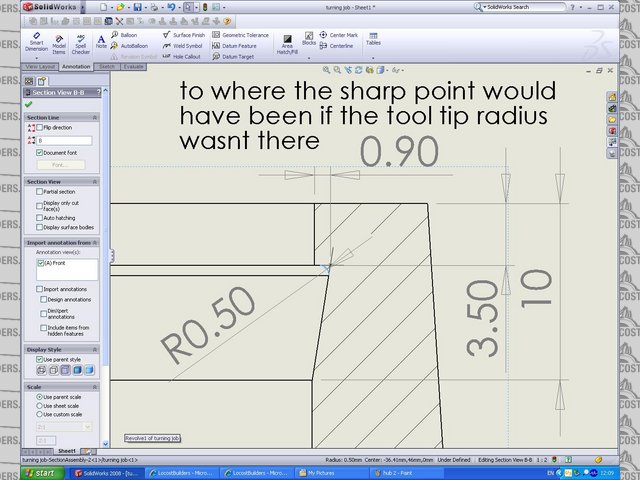Add a Balloon annotation
Image resolution: width=640 pixels, height=480 pixels.
[x=124, y=35]
